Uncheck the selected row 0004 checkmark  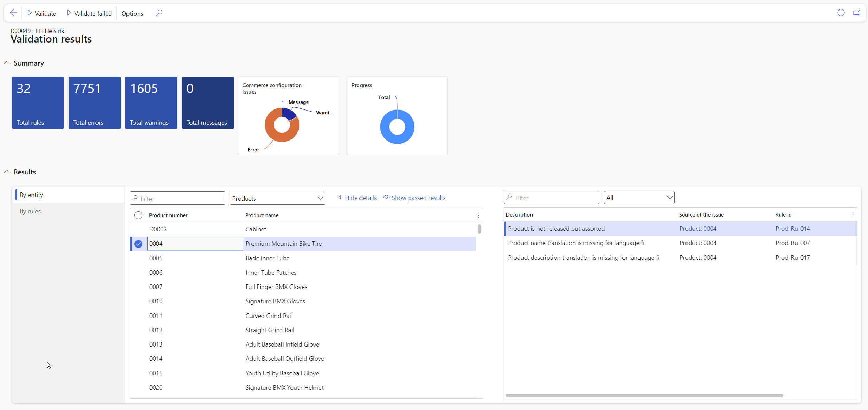pyautogui.click(x=138, y=244)
